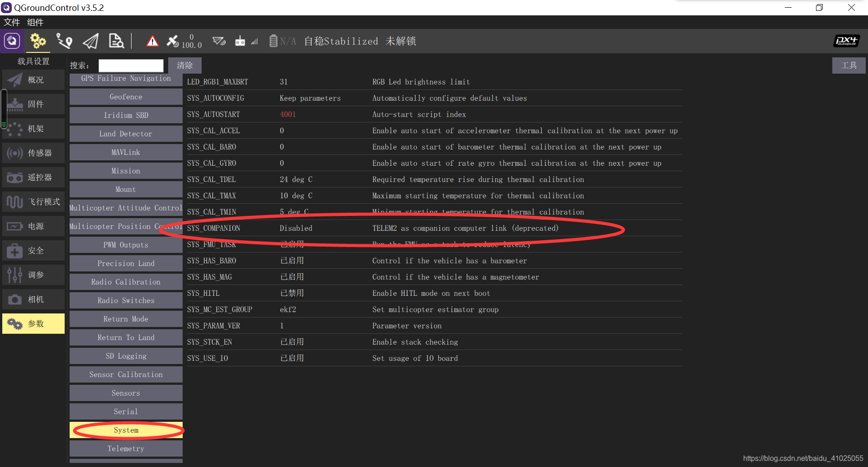Viewport: 868px width, 467px height.
Task: Select Geofence parameter group
Action: [126, 97]
